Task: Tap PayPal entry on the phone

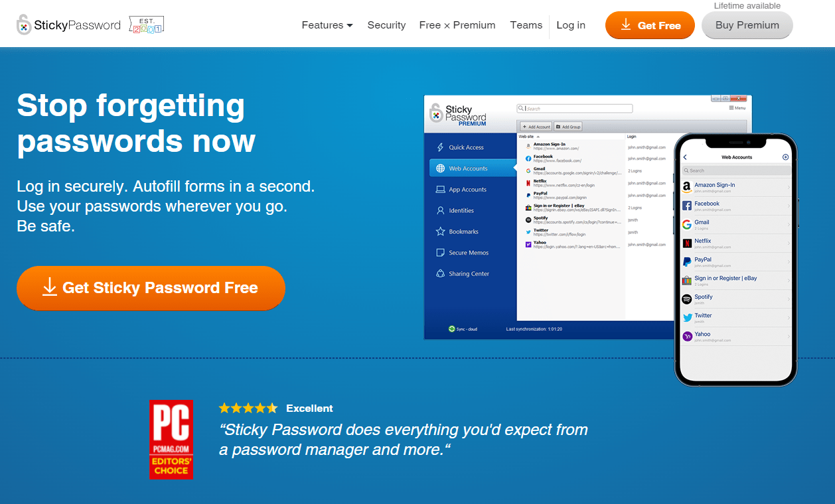Action: (x=736, y=261)
